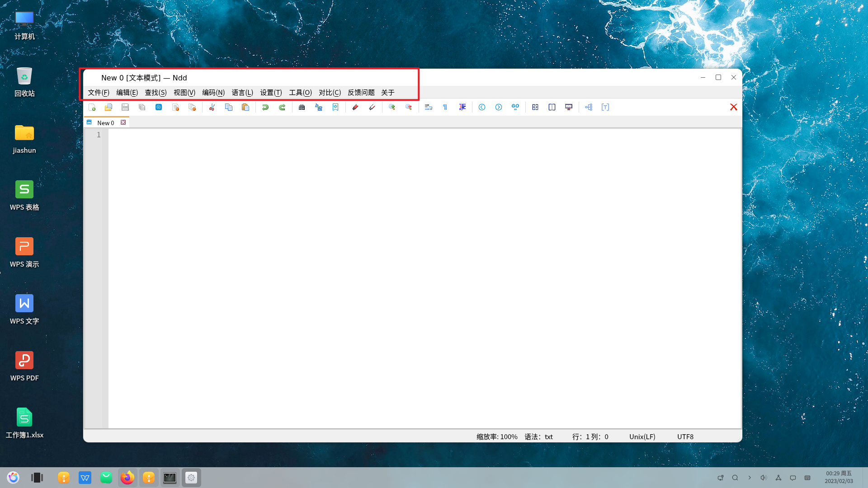Open the 语言(L) menu

point(242,92)
